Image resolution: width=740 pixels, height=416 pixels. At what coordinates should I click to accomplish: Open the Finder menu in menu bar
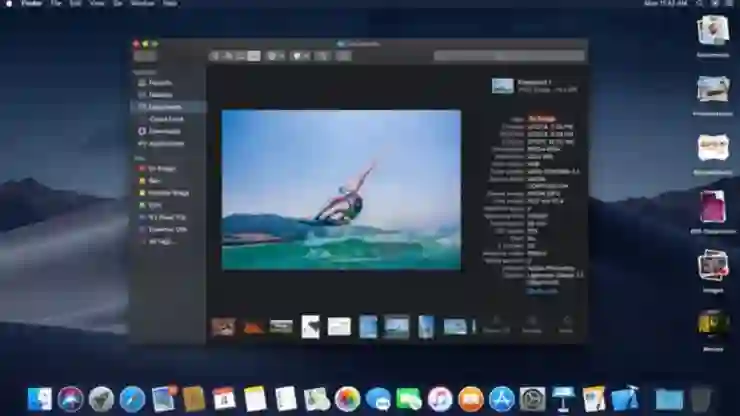click(x=32, y=3)
